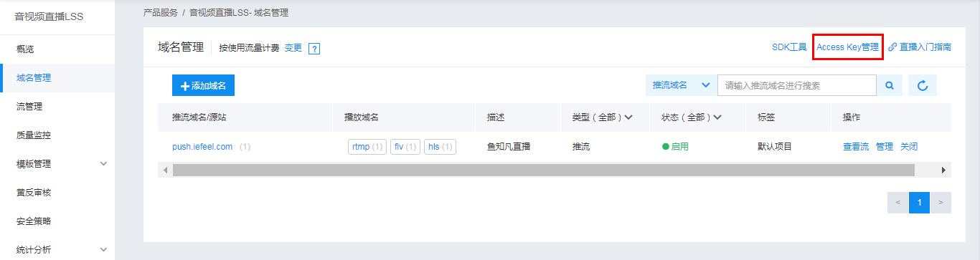Click the flv (1) play domain tag
The image size is (980, 260).
[x=405, y=147]
